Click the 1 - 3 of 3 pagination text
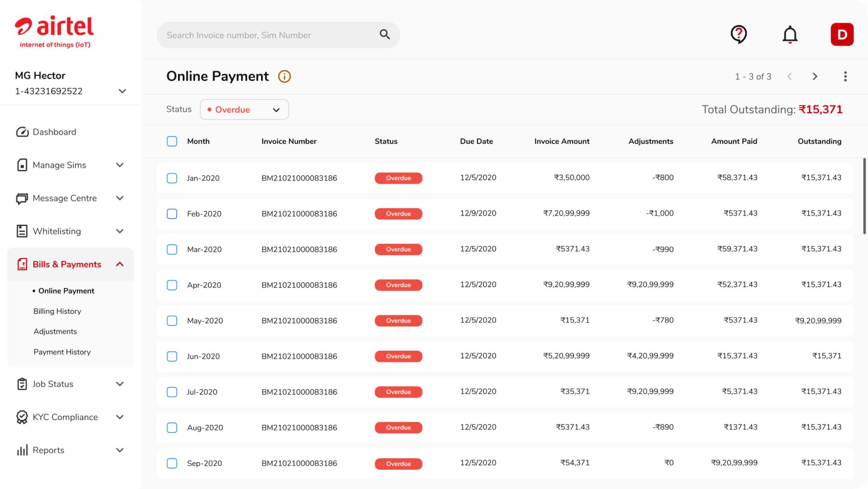This screenshot has height=489, width=868. pos(753,76)
